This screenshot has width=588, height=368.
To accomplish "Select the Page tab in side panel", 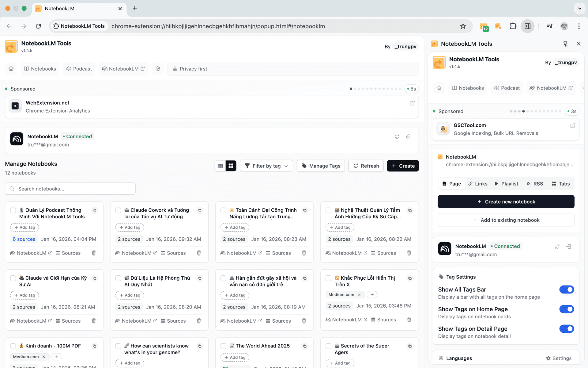I will point(452,184).
